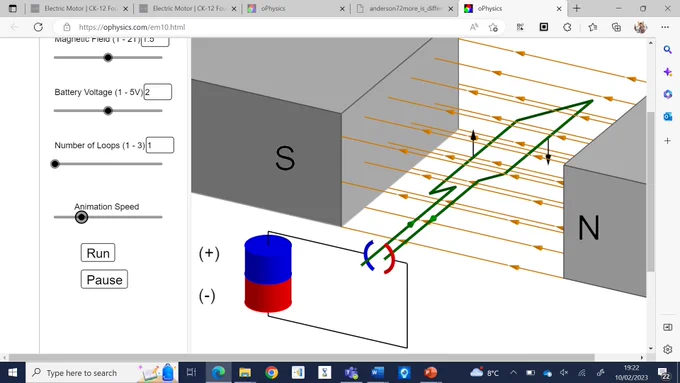Switch to first Electric Motor CK-12 tab
Image resolution: width=680 pixels, height=383 pixels.
point(80,8)
